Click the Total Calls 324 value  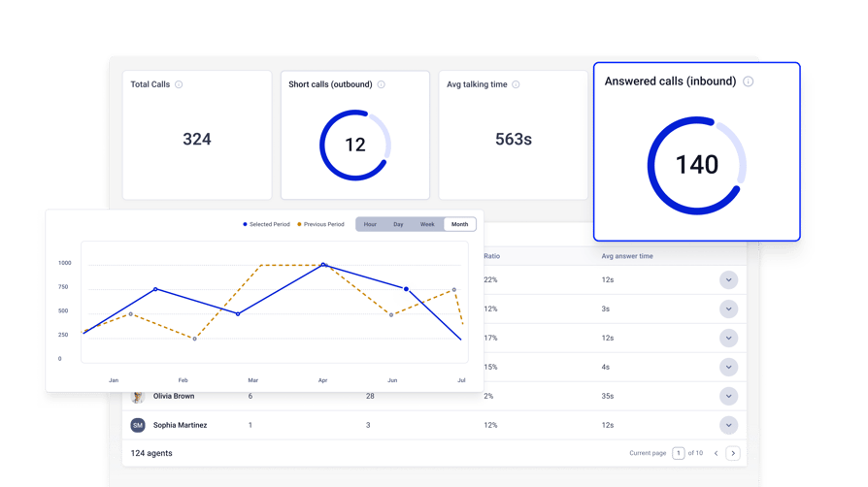[x=197, y=139]
